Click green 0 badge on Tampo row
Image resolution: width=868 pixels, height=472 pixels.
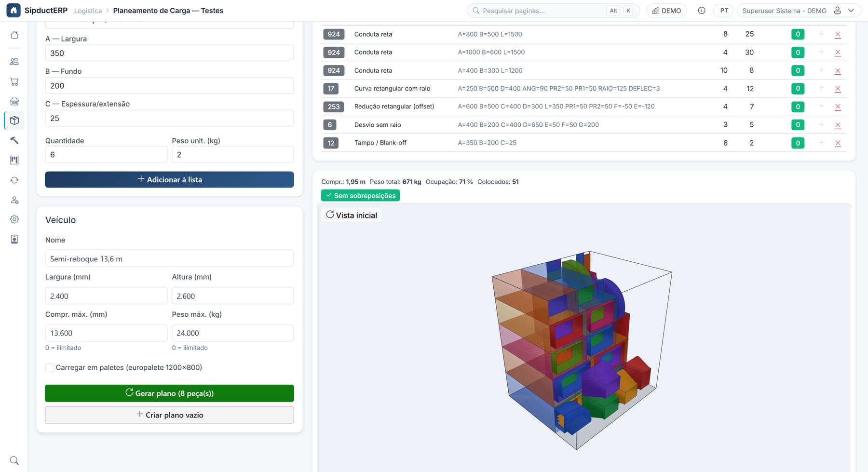coord(798,143)
